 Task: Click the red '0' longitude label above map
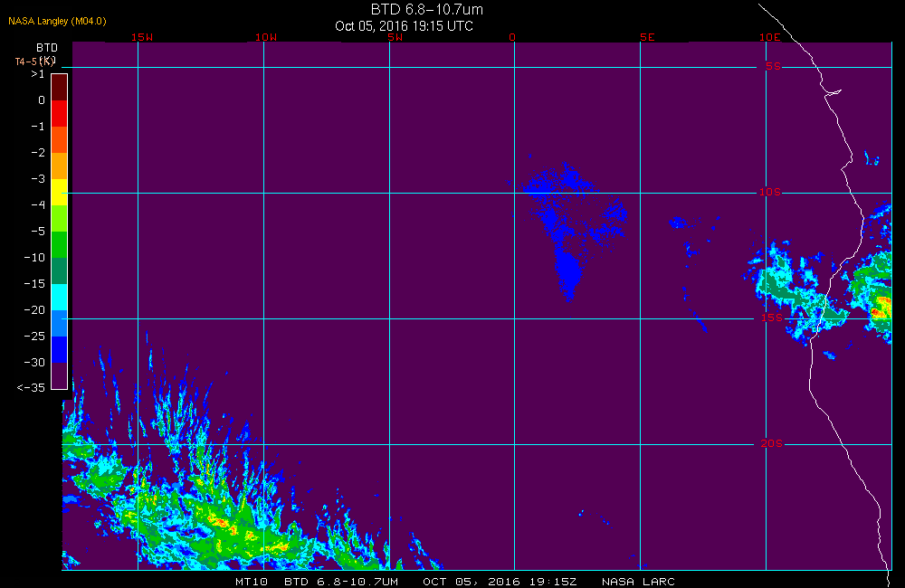(x=512, y=37)
